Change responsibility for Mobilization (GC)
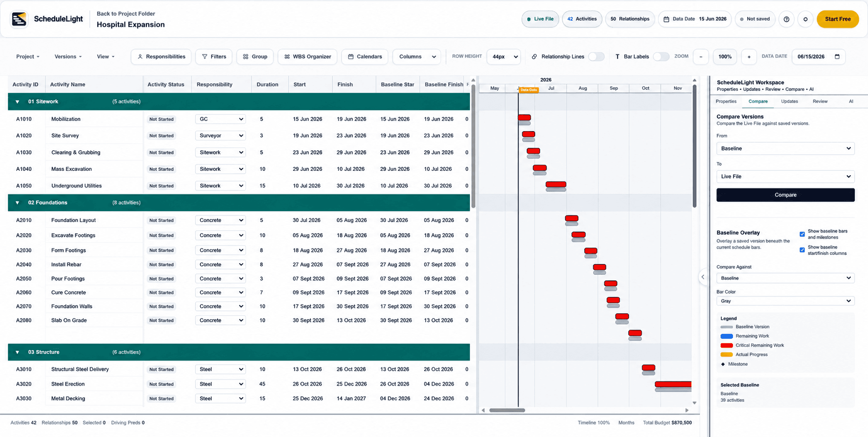The width and height of the screenshot is (868, 437). (x=220, y=119)
